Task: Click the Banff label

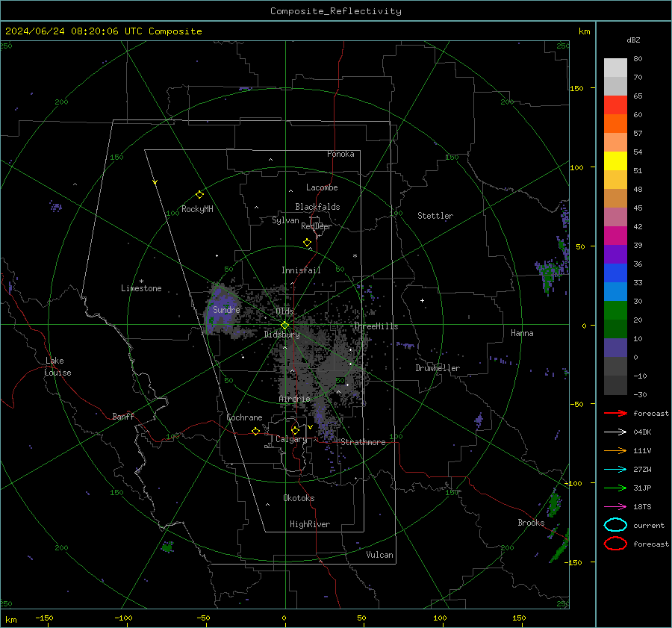Action: pyautogui.click(x=123, y=416)
